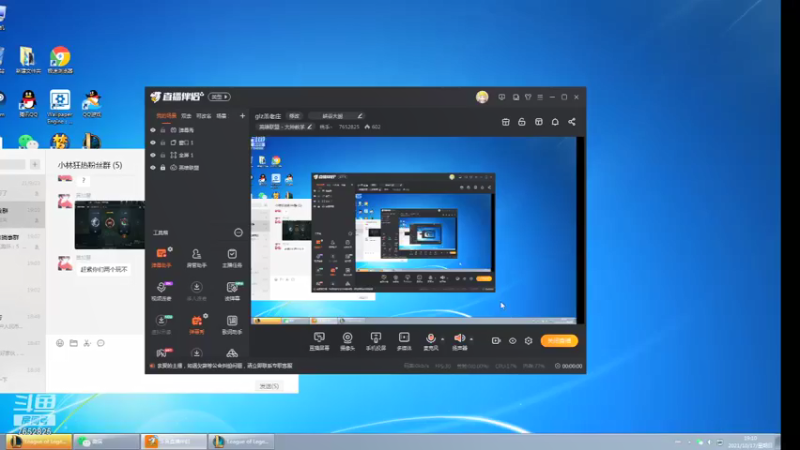Mute the speaker (扬声器)
Screen dimensions: 800x450
click(x=459, y=341)
